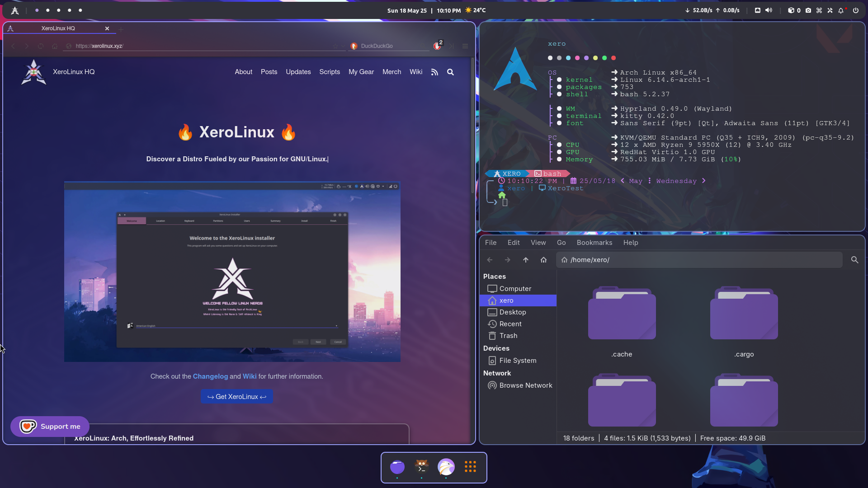Toggle mute with the volume icon
Image resolution: width=868 pixels, height=488 pixels.
[769, 10]
